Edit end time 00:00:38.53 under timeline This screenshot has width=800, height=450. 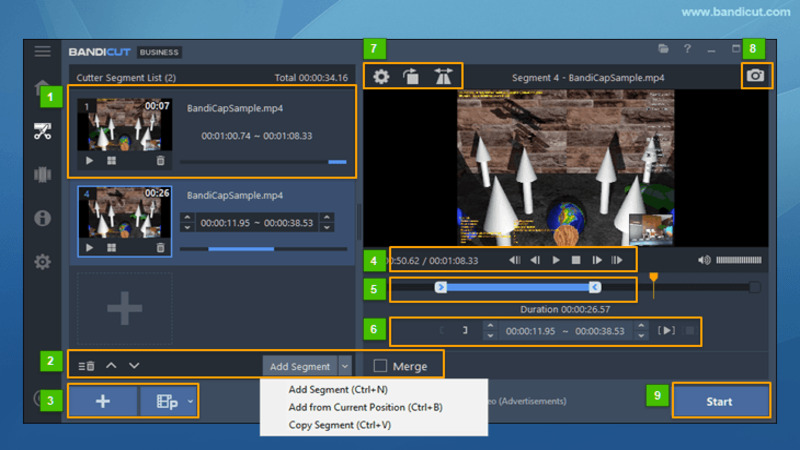[x=599, y=331]
